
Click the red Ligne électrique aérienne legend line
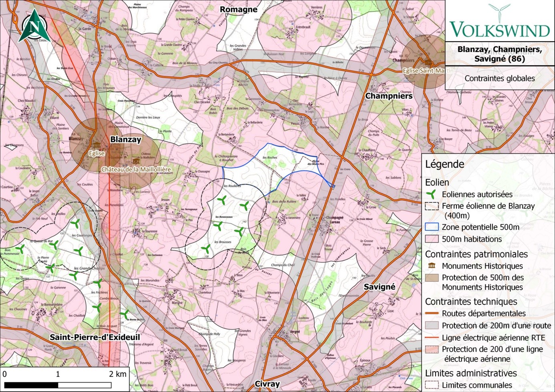click(432, 338)
